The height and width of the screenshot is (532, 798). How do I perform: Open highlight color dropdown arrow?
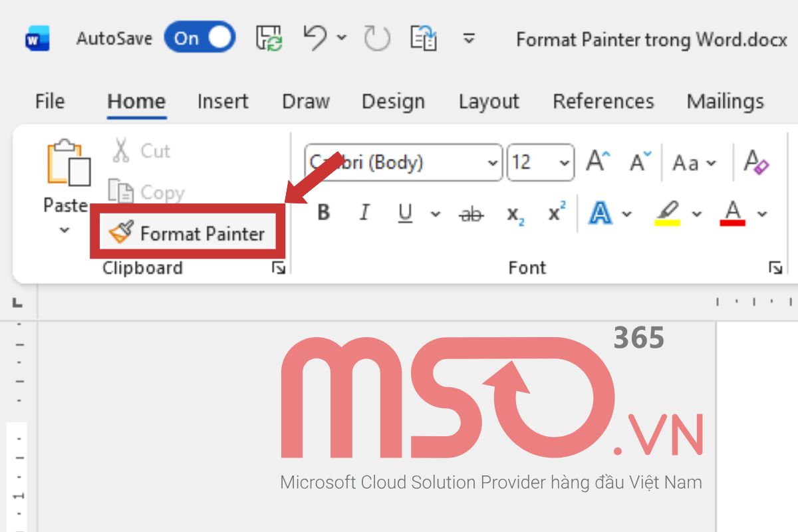(x=696, y=214)
